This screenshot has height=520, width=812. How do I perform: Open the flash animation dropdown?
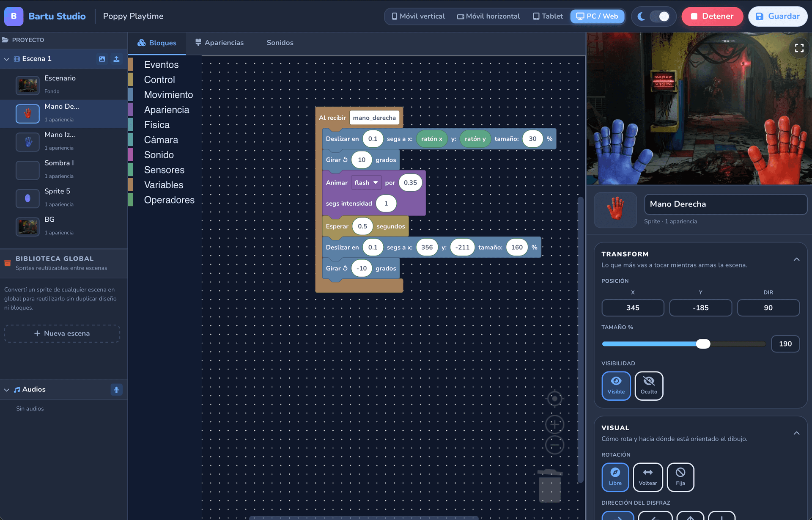(x=366, y=183)
